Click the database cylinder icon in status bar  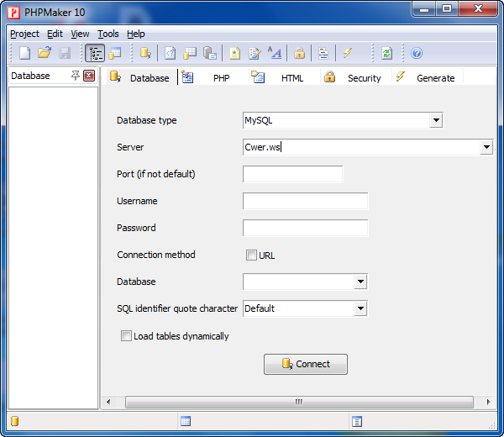click(x=14, y=421)
